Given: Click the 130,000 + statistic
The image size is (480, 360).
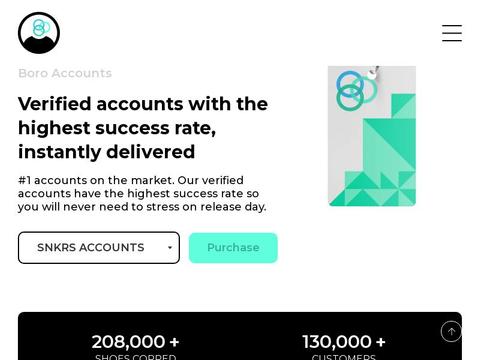Looking at the screenshot, I should click(x=344, y=342).
